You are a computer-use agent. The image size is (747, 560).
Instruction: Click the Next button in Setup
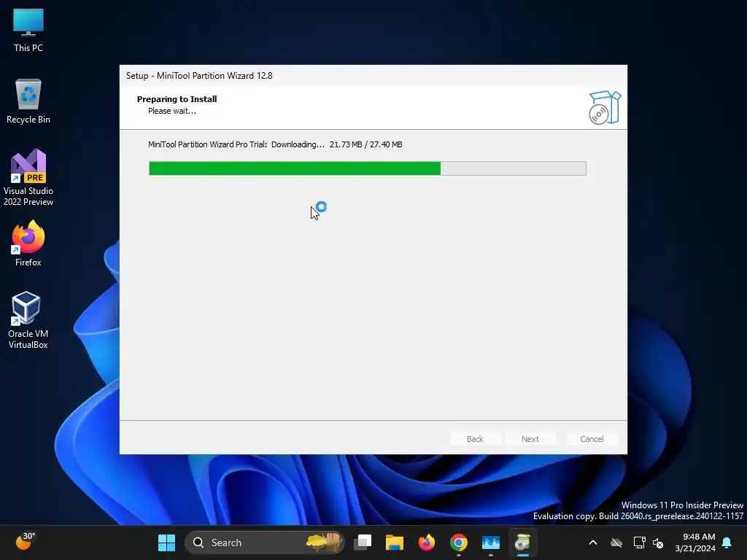(530, 438)
